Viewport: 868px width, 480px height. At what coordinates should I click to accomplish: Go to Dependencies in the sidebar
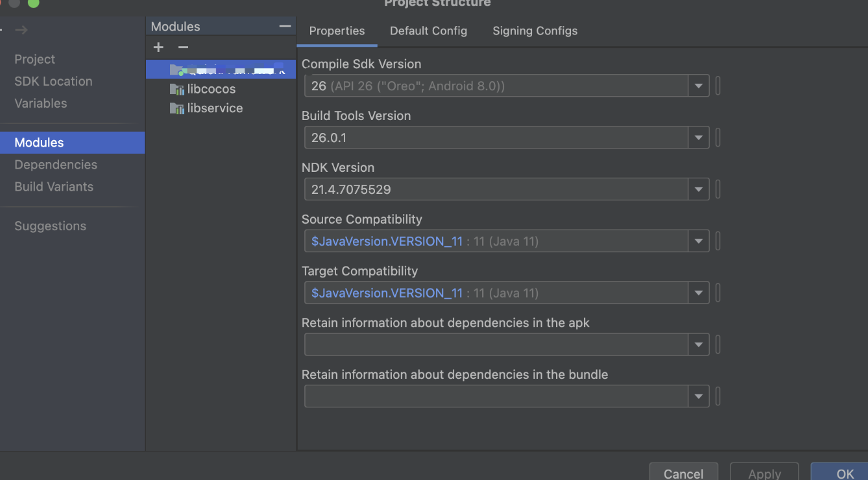pyautogui.click(x=56, y=165)
